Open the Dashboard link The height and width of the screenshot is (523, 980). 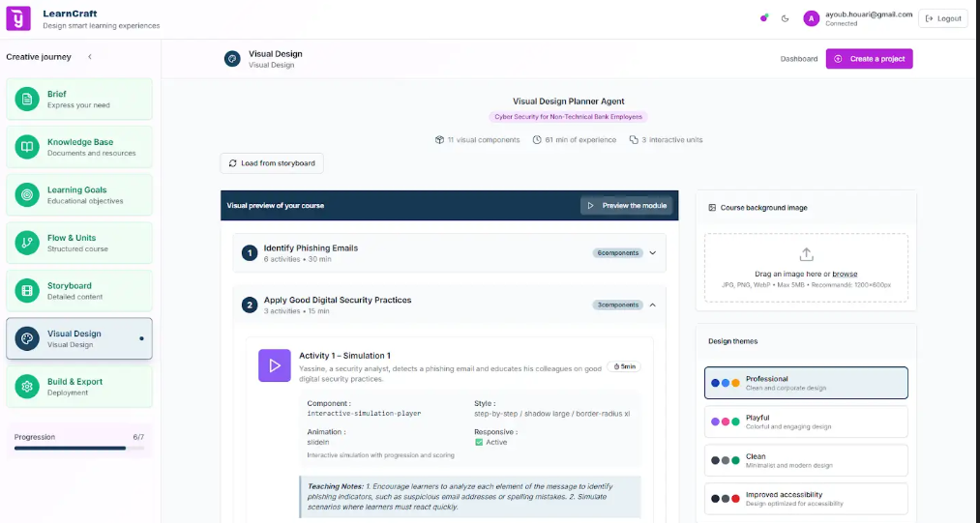click(x=798, y=59)
